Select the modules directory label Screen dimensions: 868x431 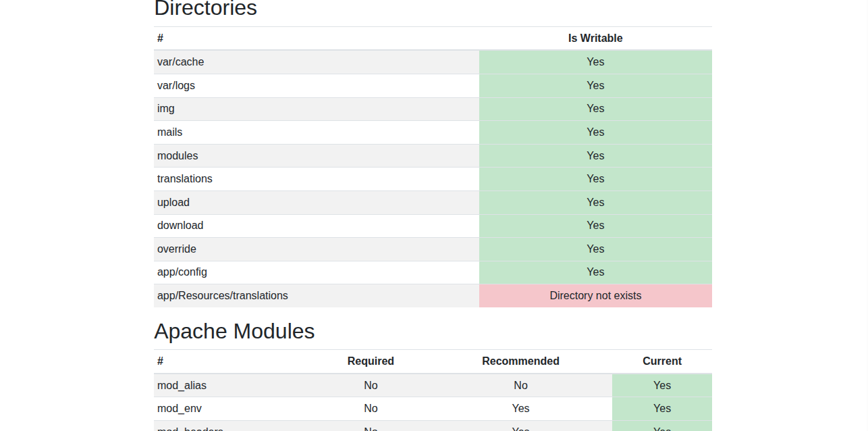pyautogui.click(x=178, y=156)
